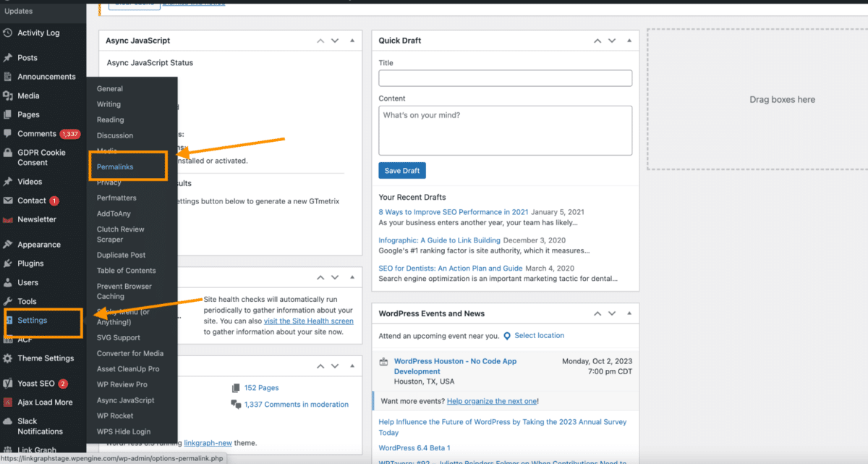Click the Media sidebar icon
The width and height of the screenshot is (868, 464).
pyautogui.click(x=7, y=96)
